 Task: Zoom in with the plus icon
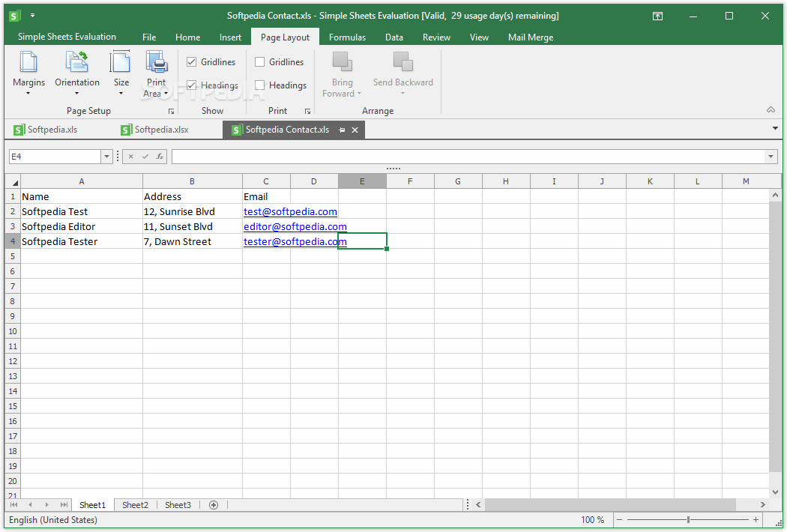coord(756,520)
